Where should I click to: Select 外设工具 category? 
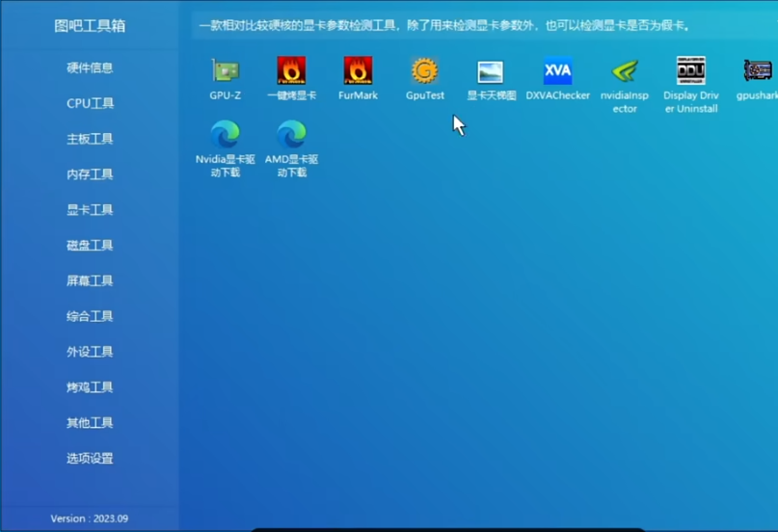90,352
